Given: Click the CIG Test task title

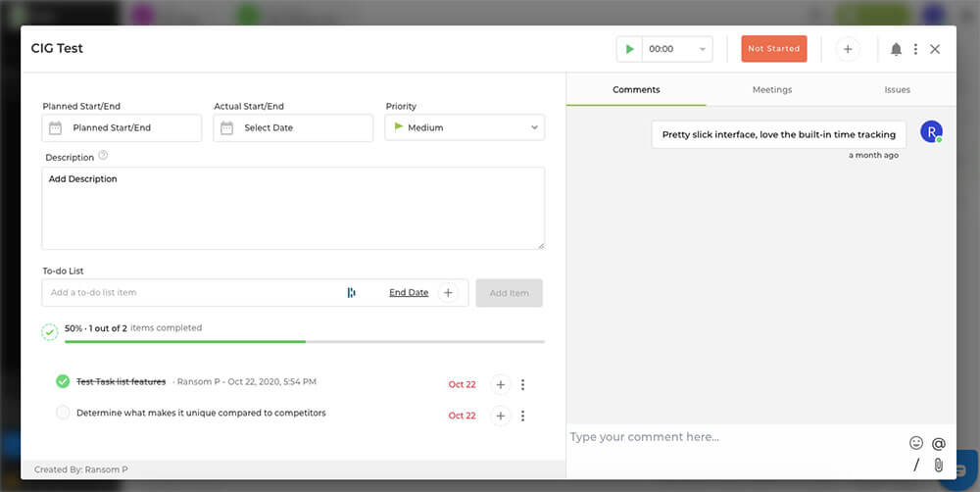Looking at the screenshot, I should tap(57, 48).
